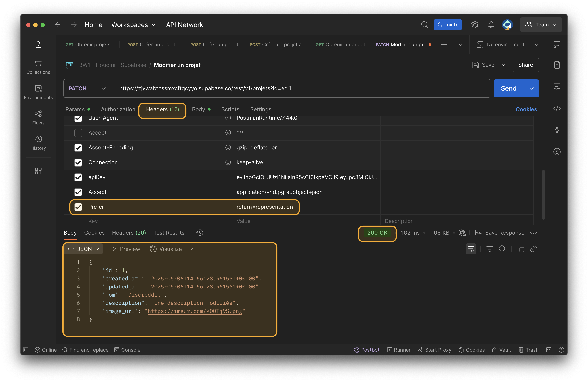The height and width of the screenshot is (382, 588).
Task: Toggle the application/vnd.pgrst Accept header checkbox
Action: [x=78, y=192]
